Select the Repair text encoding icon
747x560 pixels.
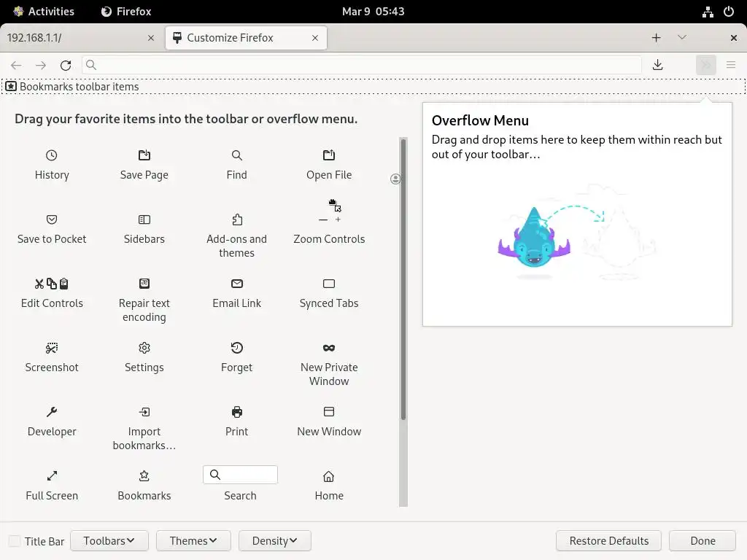point(144,284)
